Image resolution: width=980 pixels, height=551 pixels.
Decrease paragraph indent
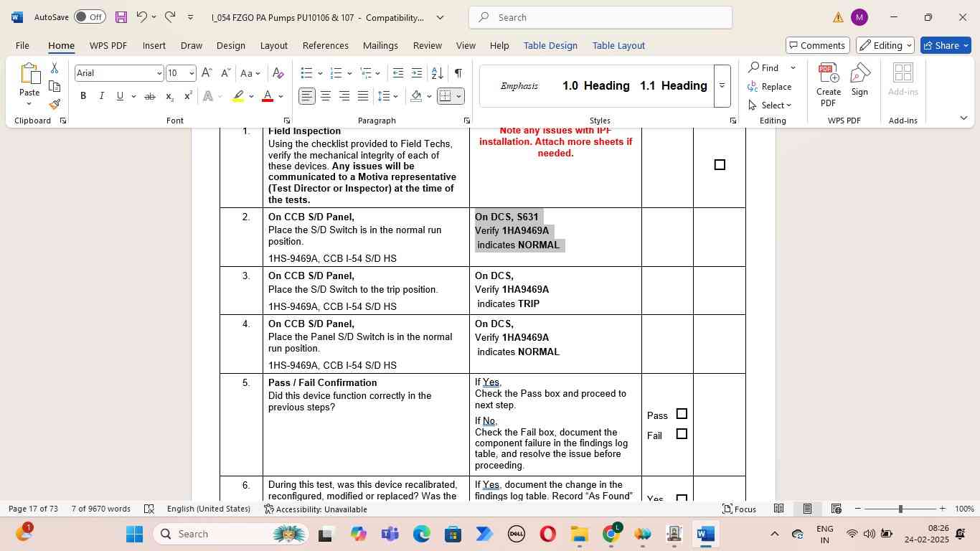398,73
